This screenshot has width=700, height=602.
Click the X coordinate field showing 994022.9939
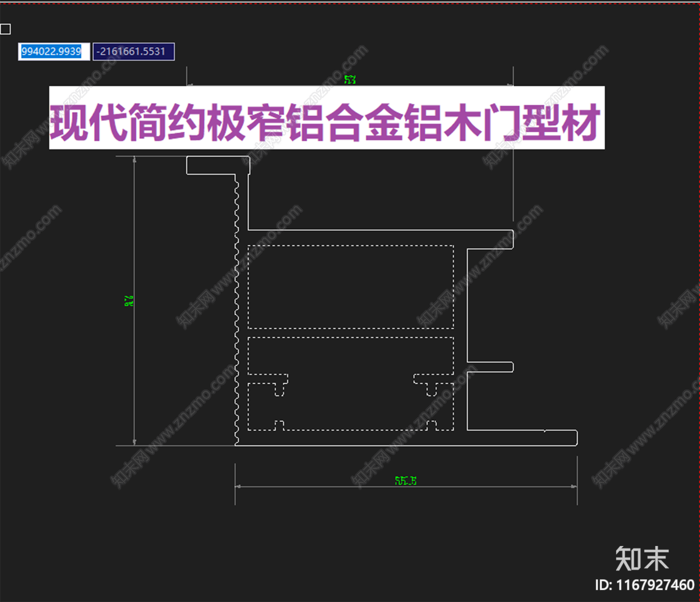(54, 52)
